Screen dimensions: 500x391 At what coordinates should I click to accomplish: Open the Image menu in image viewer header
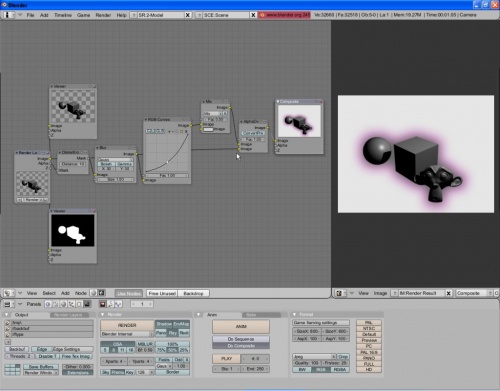coord(380,293)
